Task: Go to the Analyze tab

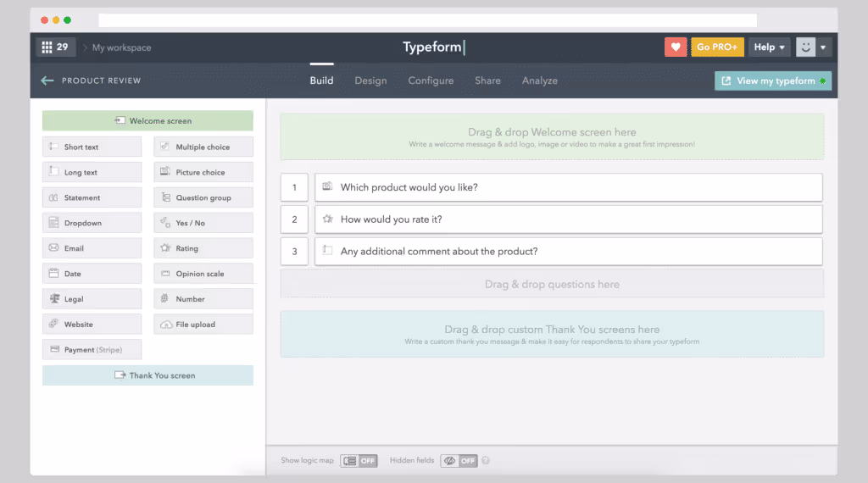Action: (540, 80)
